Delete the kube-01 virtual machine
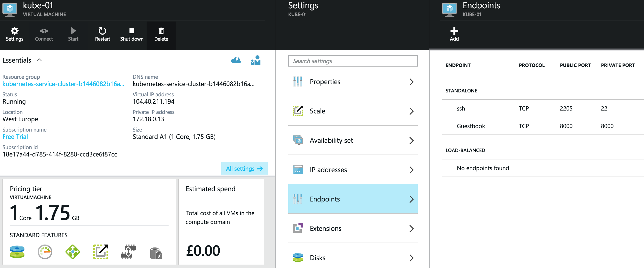Screen dimensions: 644x268 (x=161, y=34)
